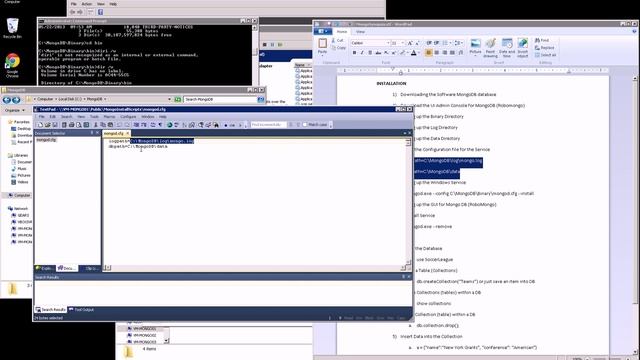640x360 pixels.
Task: Open the WordPad application menu button
Action: point(322,31)
